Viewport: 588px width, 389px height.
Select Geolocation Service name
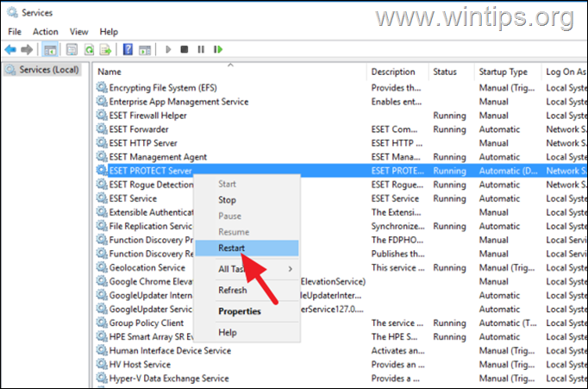coord(147,267)
